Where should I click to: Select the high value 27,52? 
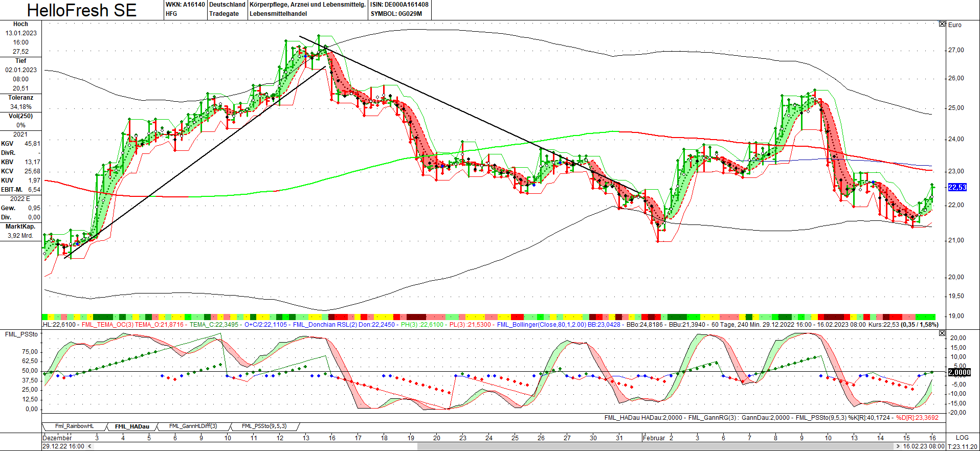20,52
